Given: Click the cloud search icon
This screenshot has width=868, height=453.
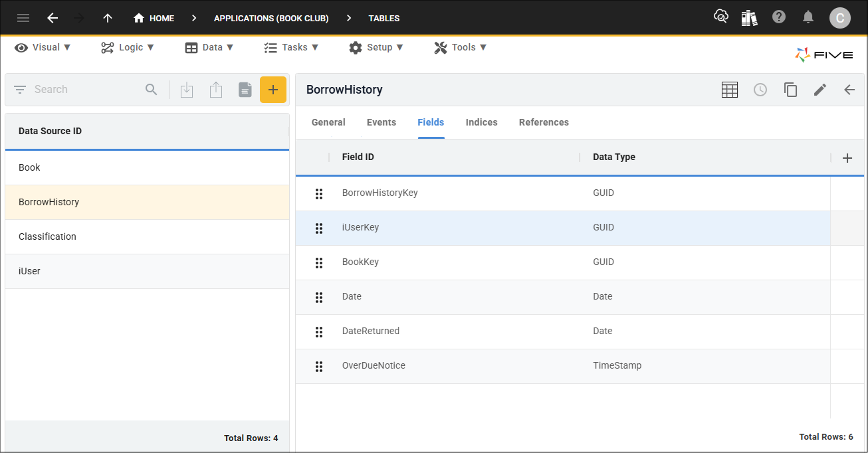Looking at the screenshot, I should pyautogui.click(x=721, y=17).
